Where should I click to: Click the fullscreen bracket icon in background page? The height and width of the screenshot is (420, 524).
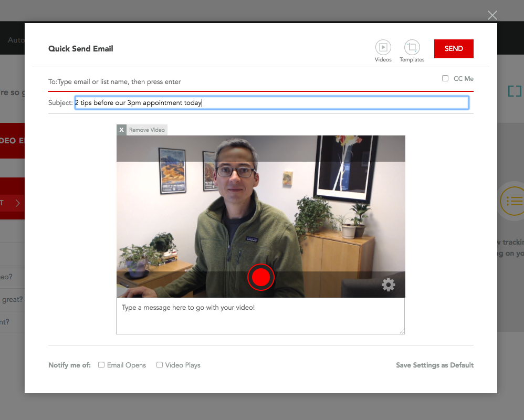pyautogui.click(x=515, y=91)
